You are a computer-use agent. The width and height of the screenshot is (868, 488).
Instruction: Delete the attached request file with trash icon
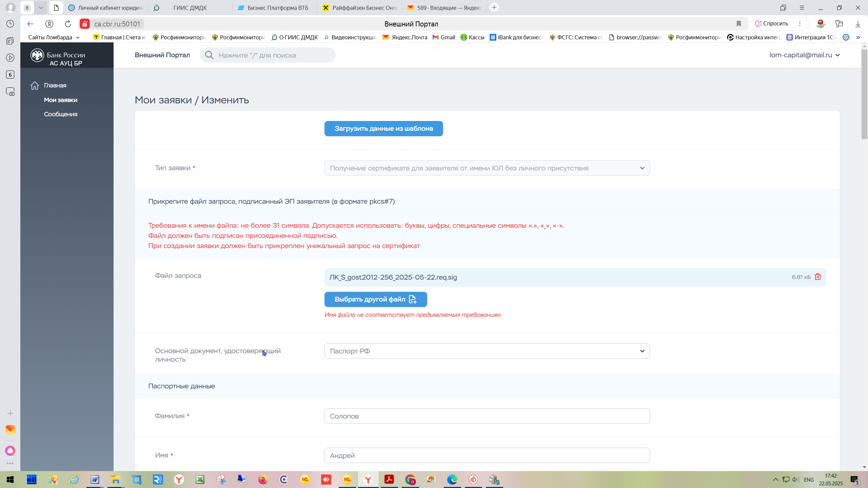pos(818,277)
